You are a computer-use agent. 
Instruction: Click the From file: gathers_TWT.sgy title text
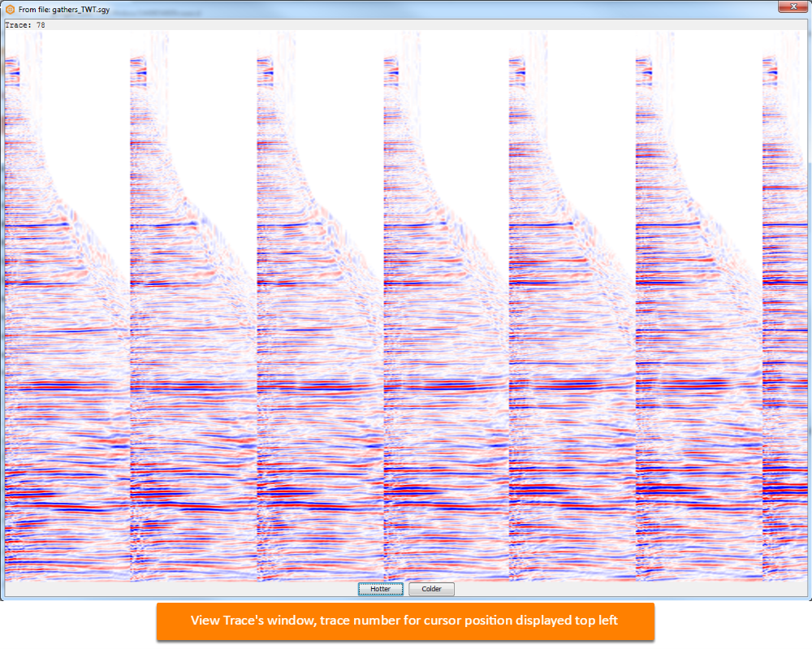coord(64,9)
